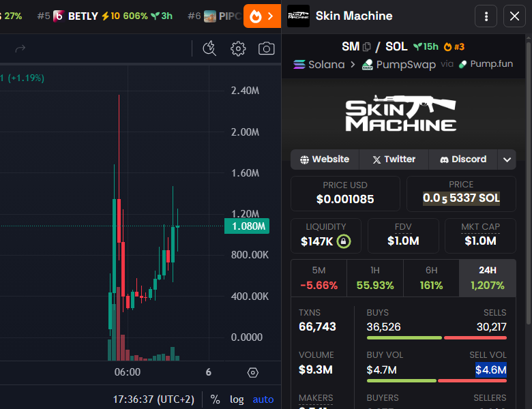Image resolution: width=532 pixels, height=409 pixels.
Task: Click the PumpSwap DEX icon
Action: 368,65
